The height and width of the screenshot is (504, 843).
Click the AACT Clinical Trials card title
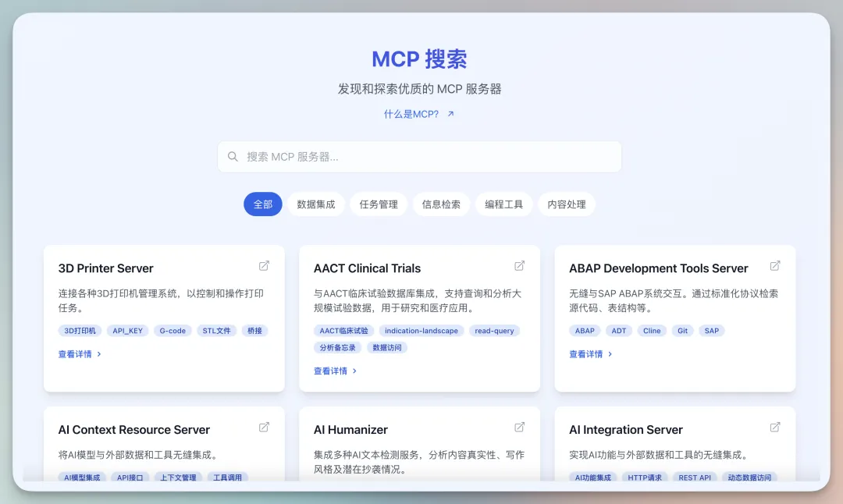point(367,268)
